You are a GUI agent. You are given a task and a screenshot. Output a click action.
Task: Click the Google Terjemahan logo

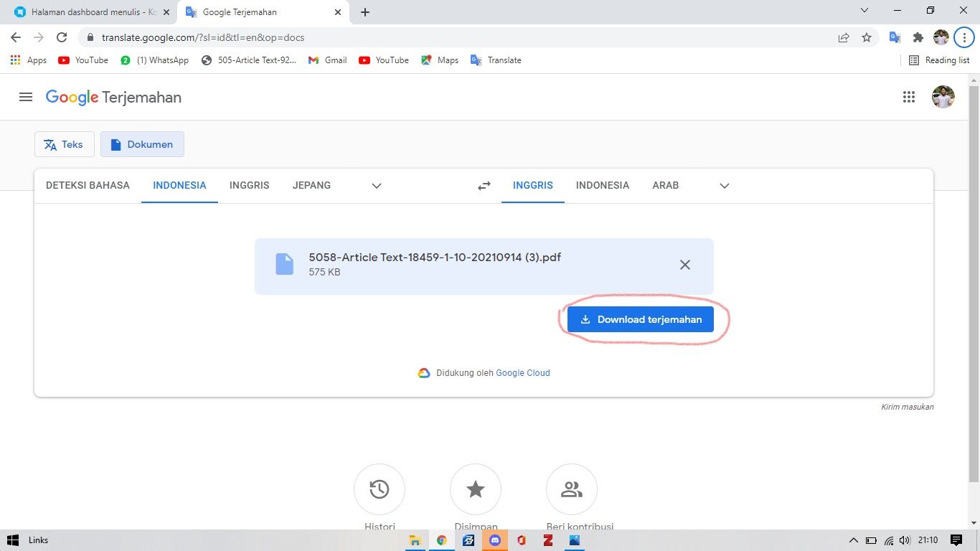[x=113, y=98]
